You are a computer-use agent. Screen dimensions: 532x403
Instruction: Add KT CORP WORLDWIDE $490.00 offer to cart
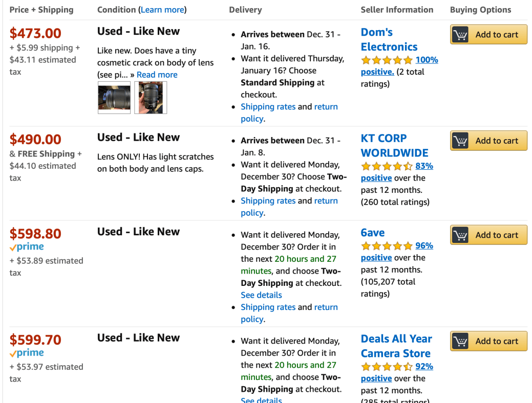(488, 141)
